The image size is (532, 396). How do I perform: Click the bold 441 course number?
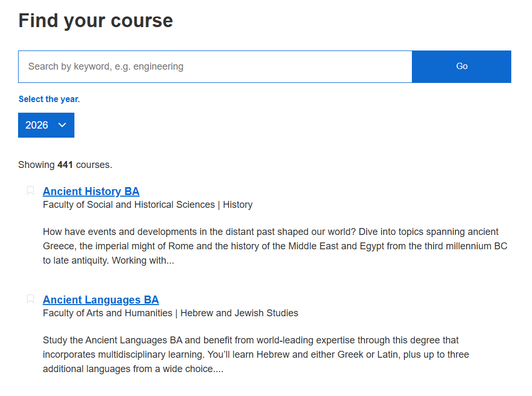(65, 165)
